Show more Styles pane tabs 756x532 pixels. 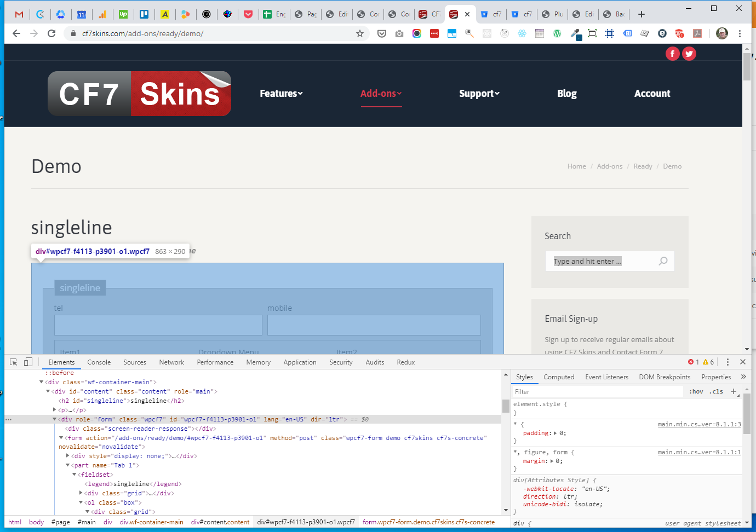(743, 377)
